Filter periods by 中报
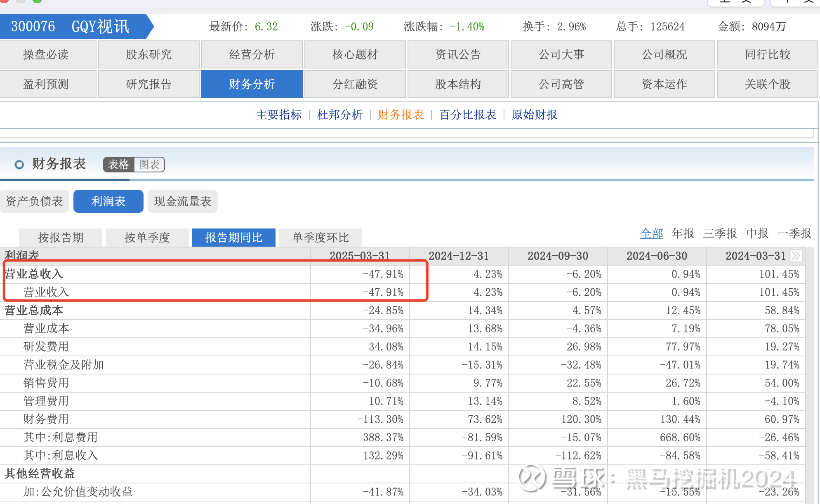 point(757,234)
